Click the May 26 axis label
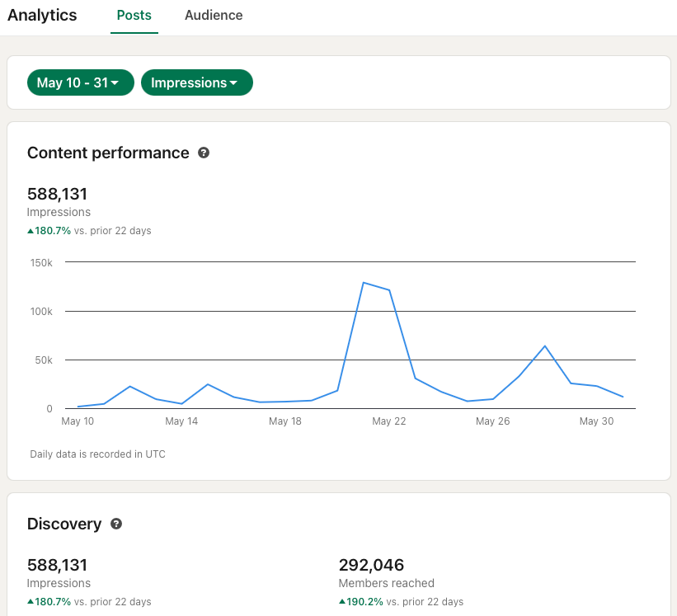 pos(492,421)
